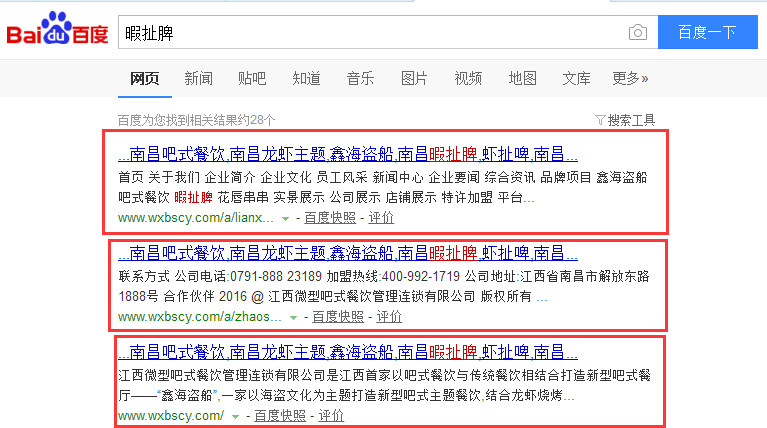Expand arrow beside second result URL
This screenshot has width=767, height=428.
pos(293,317)
